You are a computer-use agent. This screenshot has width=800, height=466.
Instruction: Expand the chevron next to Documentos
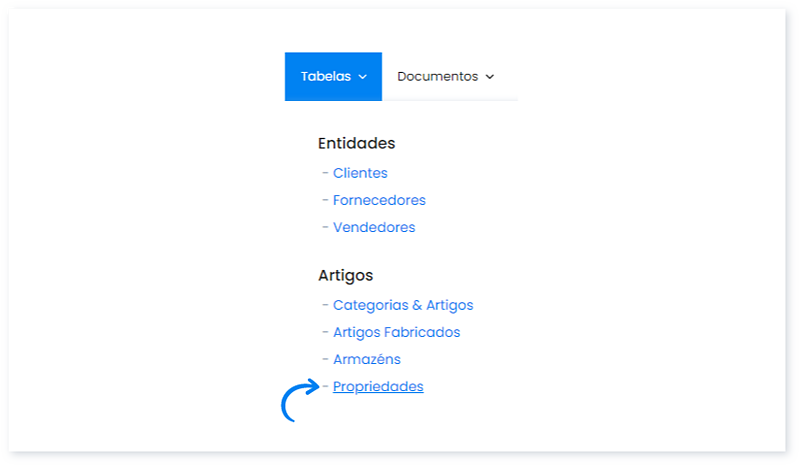pyautogui.click(x=490, y=77)
